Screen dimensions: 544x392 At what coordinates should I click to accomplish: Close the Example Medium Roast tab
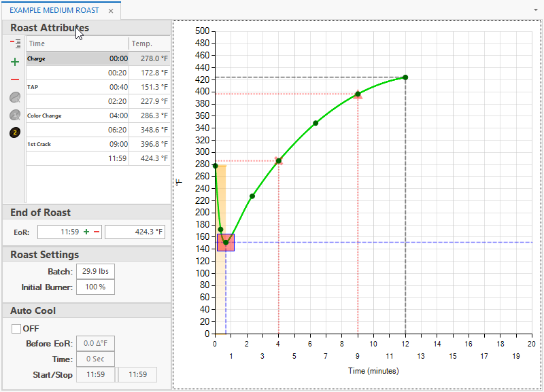coord(111,11)
